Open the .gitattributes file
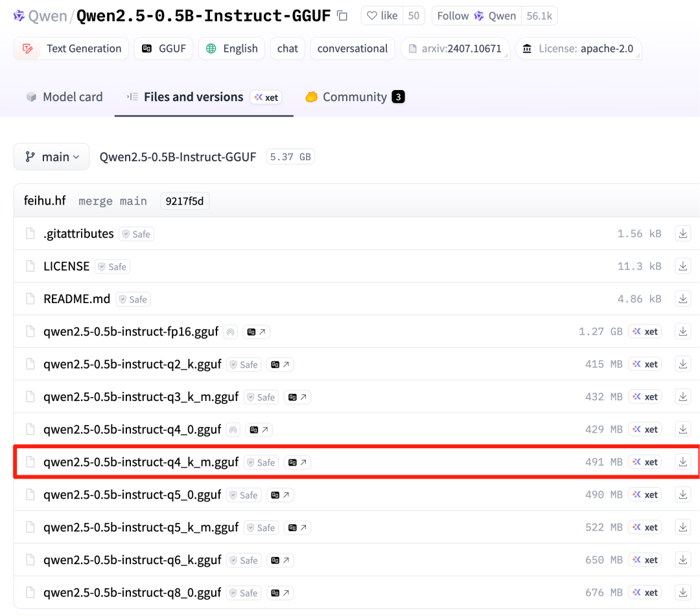This screenshot has width=700, height=616. click(x=78, y=233)
